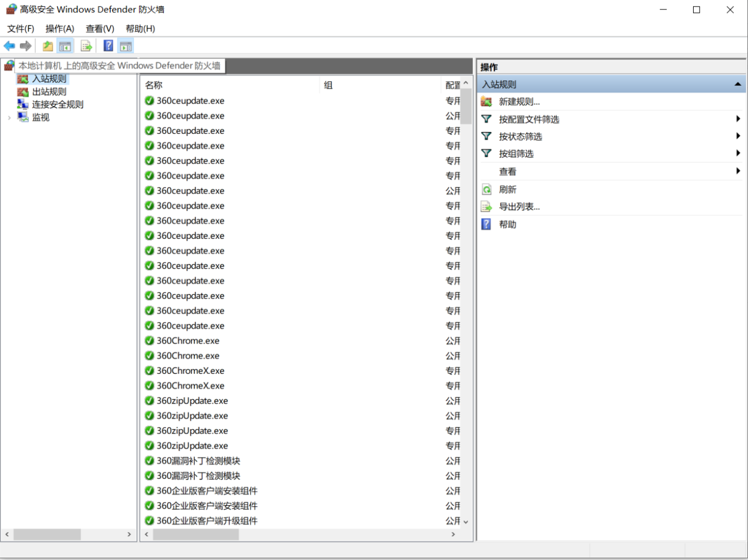
Task: Click the Up One Level folder icon
Action: [x=48, y=46]
